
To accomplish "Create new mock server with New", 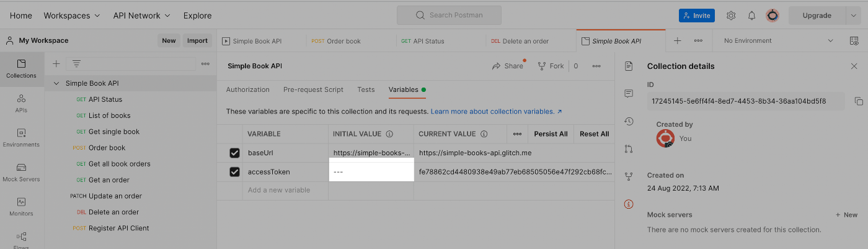I will point(846,215).
